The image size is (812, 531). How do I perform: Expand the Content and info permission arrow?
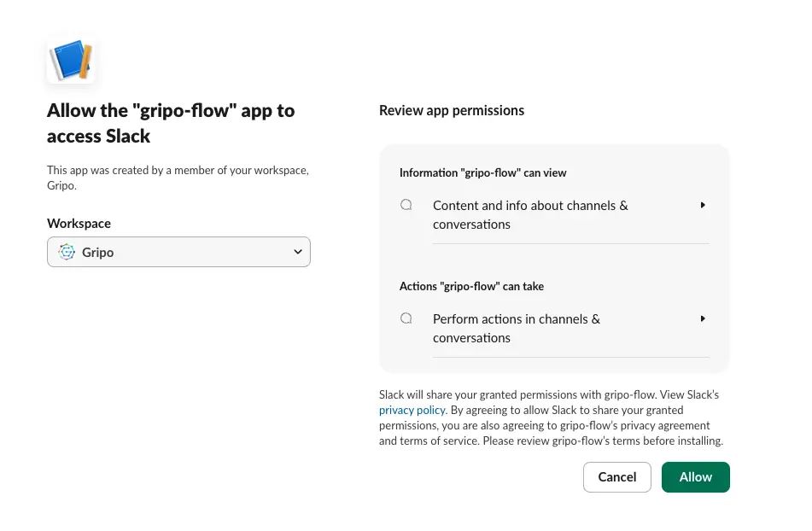[x=703, y=205]
